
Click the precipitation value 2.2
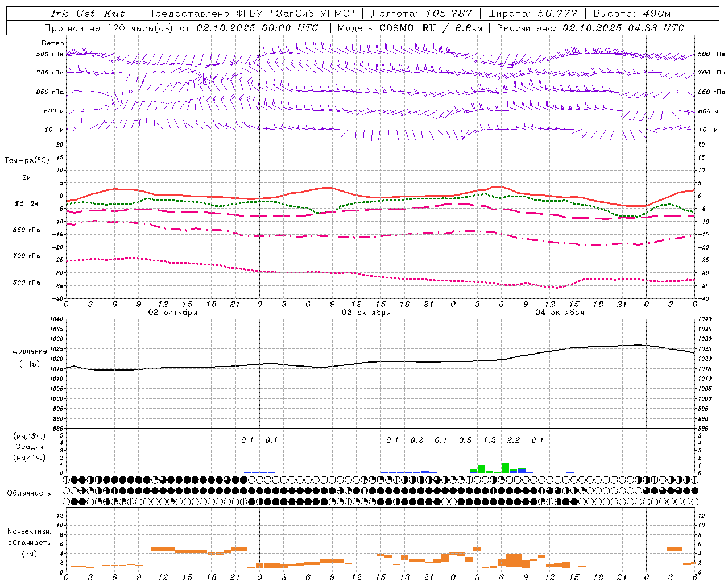[x=514, y=440]
